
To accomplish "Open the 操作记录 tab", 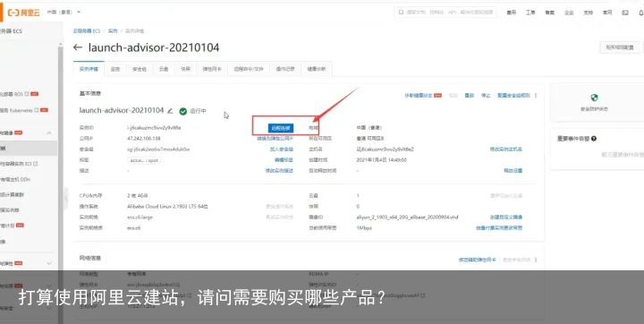I will click(285, 69).
